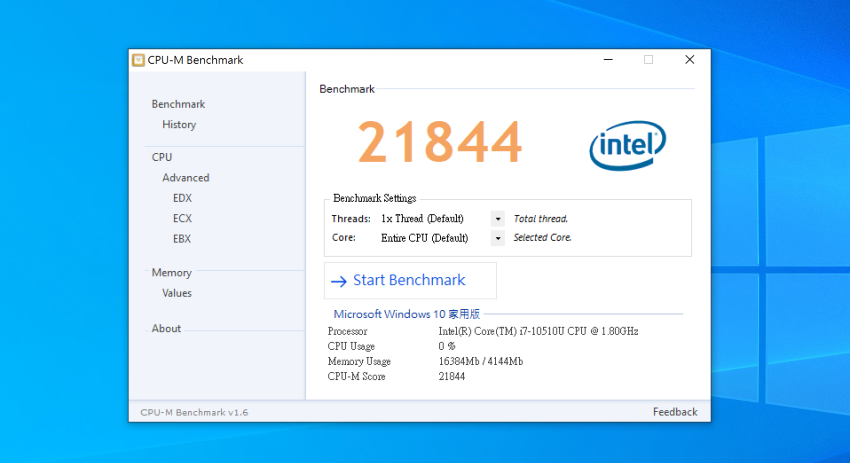Select the EDX register entry
Image resolution: width=850 pixels, height=463 pixels.
point(182,198)
